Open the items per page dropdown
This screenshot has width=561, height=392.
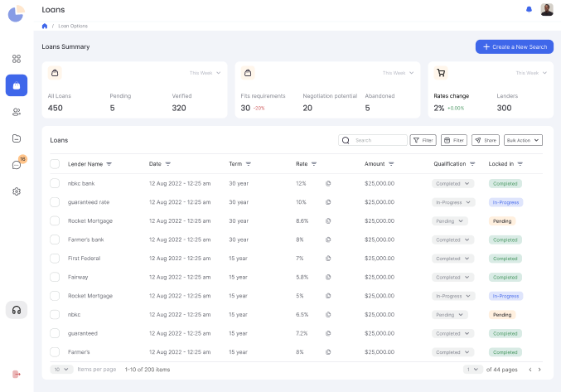pos(61,370)
